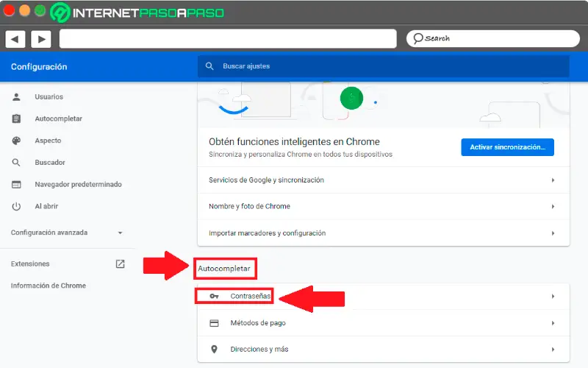The height and width of the screenshot is (368, 588).
Task: Click Activar sincronización button
Action: 507,147
